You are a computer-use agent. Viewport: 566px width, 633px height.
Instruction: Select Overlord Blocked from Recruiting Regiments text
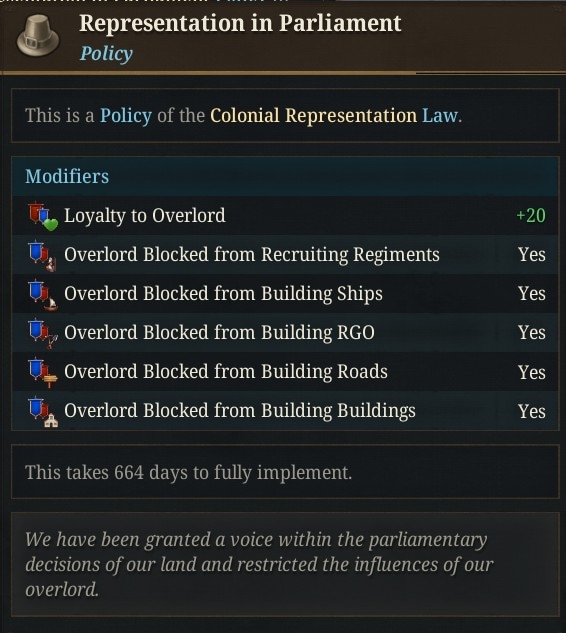[x=252, y=255]
